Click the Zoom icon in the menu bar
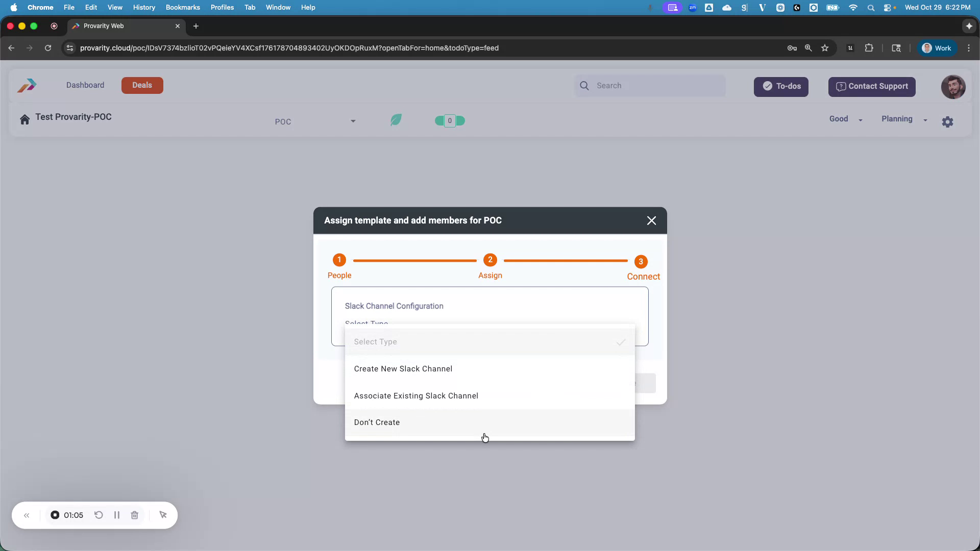This screenshot has width=980, height=551. click(x=693, y=8)
